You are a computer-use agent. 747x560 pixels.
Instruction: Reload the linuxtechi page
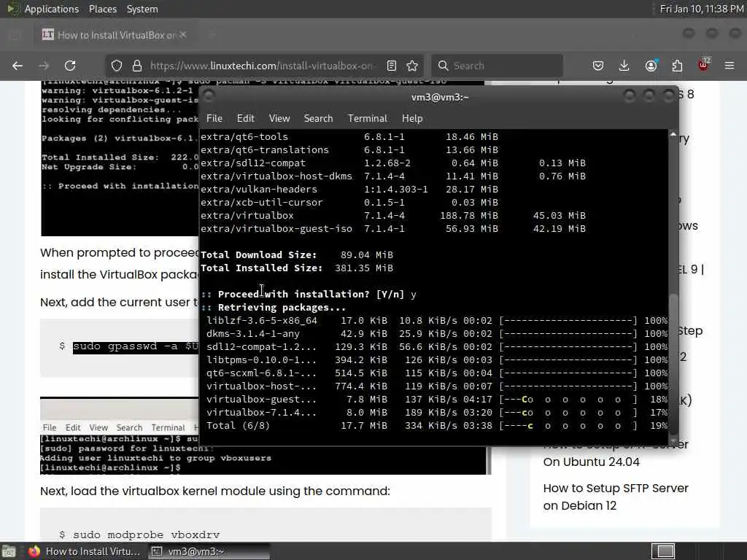pyautogui.click(x=70, y=66)
